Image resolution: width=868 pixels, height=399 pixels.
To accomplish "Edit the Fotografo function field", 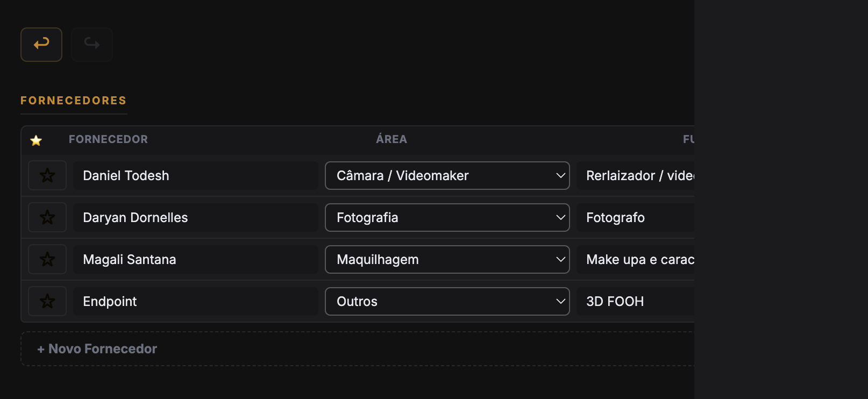I will coord(635,217).
